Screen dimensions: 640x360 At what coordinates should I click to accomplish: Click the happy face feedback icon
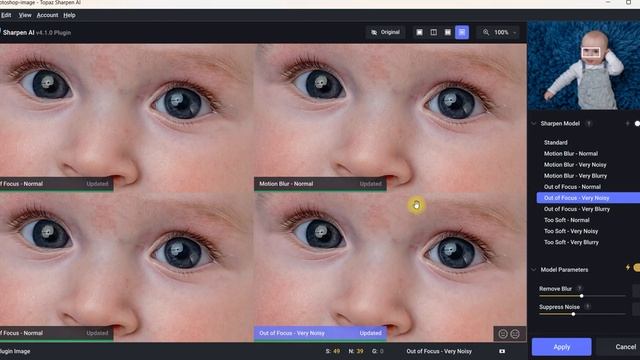[x=515, y=334]
